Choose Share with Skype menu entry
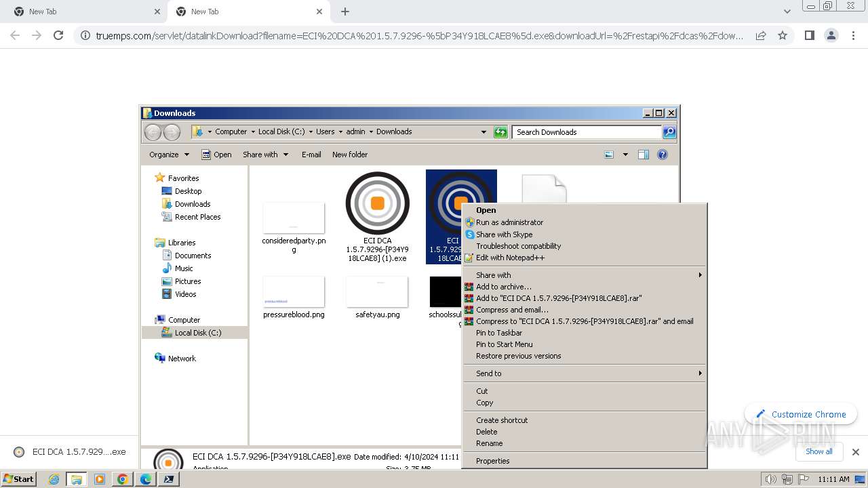The width and height of the screenshot is (868, 488). click(x=504, y=235)
